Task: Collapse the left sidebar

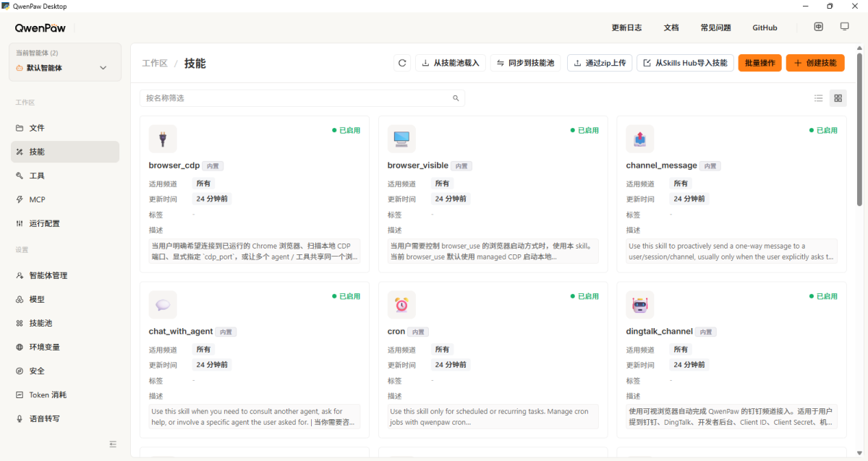Action: click(x=113, y=444)
